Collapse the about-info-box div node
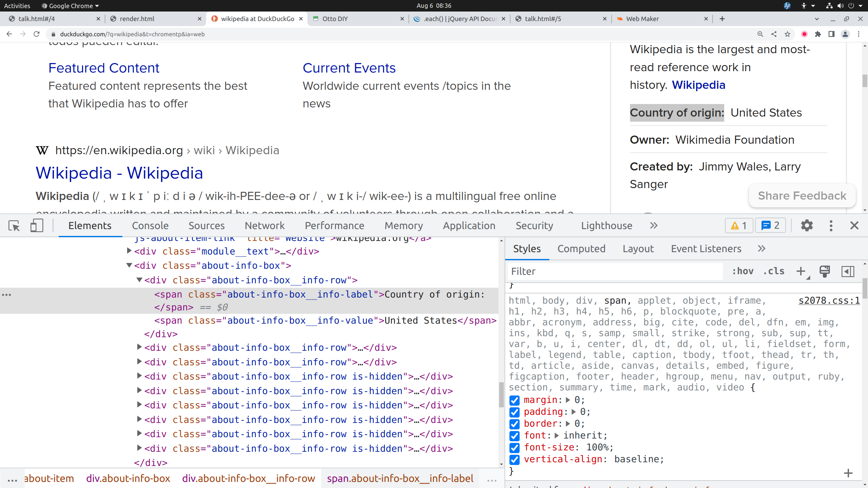Screen dimensions: 868x488 coord(129,265)
